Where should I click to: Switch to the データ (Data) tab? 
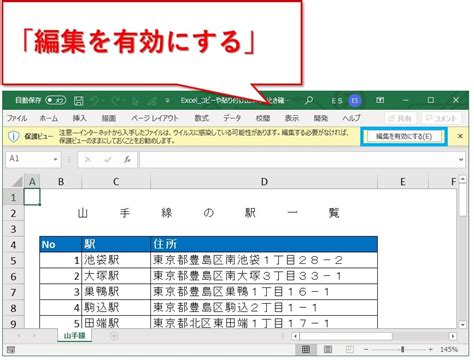pyautogui.click(x=232, y=118)
